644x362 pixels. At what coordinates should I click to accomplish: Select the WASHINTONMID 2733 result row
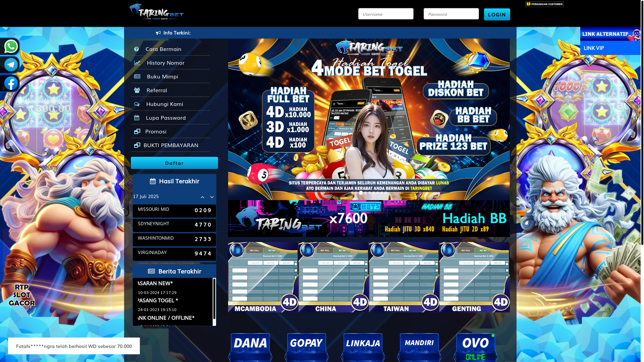174,240
